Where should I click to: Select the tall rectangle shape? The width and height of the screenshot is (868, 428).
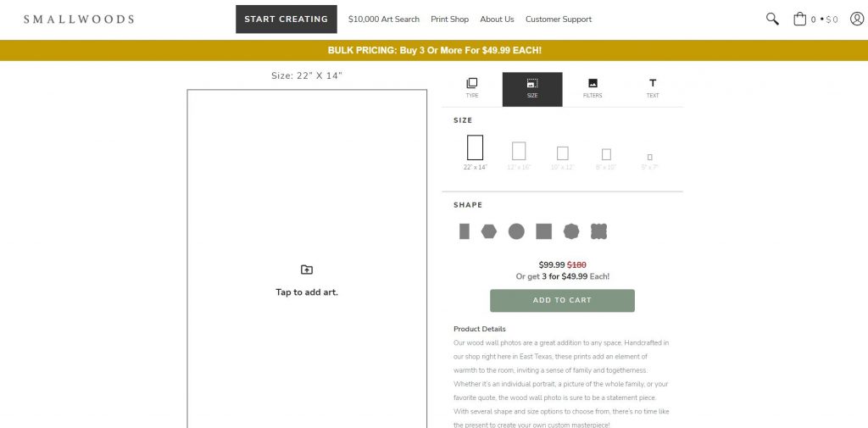pos(465,231)
